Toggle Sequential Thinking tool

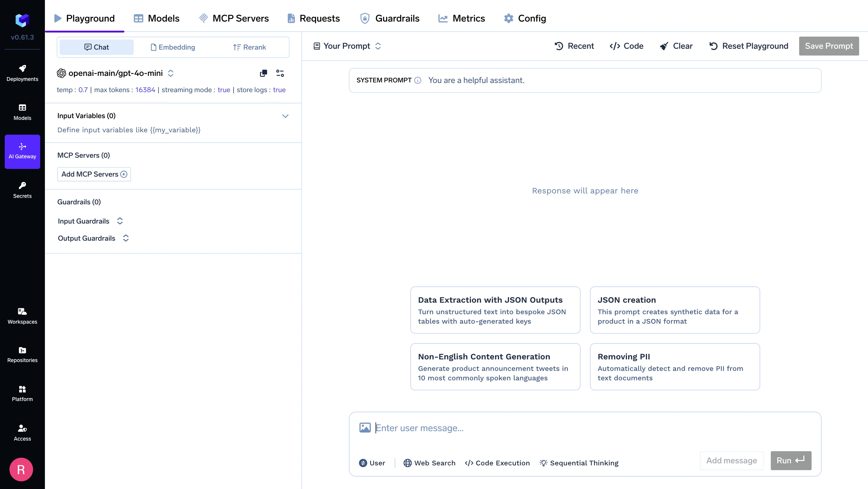pos(579,463)
